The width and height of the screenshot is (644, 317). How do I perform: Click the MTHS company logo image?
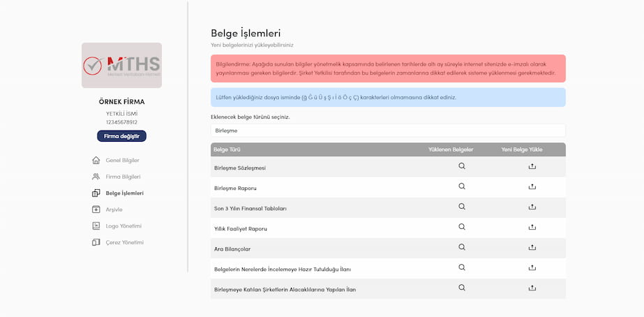[x=121, y=65]
